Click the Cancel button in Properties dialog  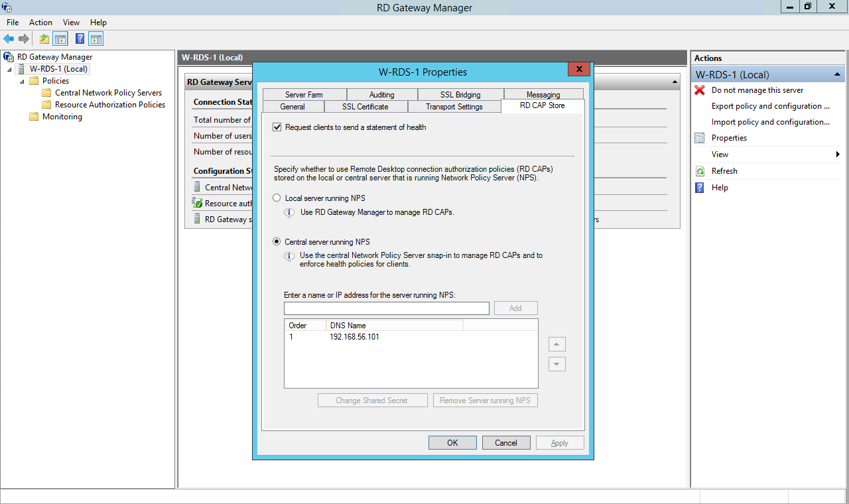pyautogui.click(x=506, y=442)
